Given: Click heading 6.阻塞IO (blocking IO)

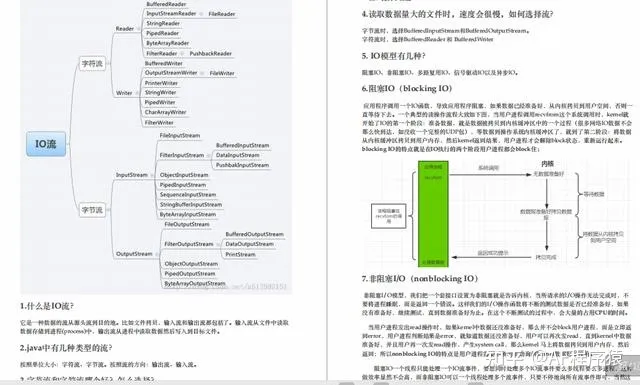Looking at the screenshot, I should [407, 89].
